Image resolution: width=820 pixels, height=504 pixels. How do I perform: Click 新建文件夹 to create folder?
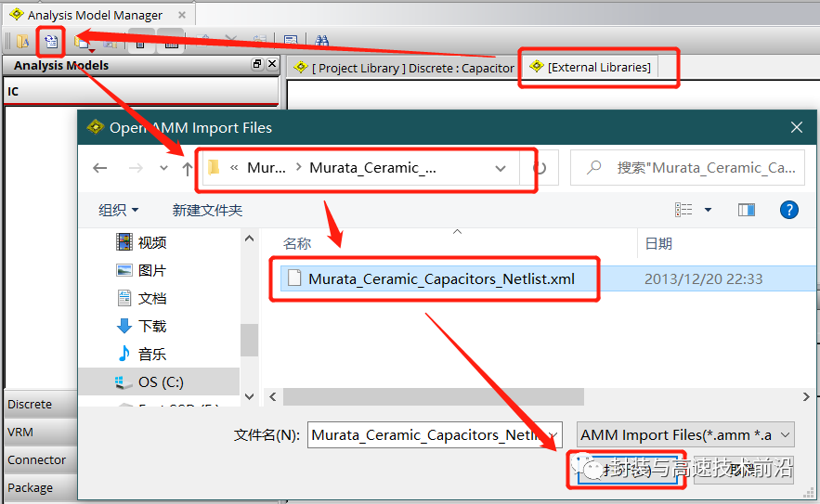207,210
